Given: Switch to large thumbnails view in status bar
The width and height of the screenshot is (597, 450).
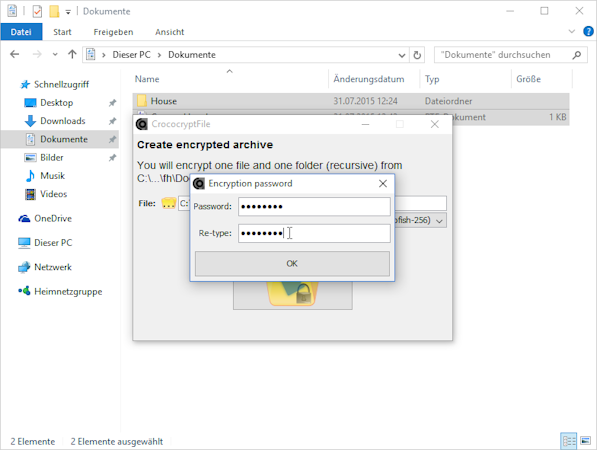Looking at the screenshot, I should tap(585, 441).
